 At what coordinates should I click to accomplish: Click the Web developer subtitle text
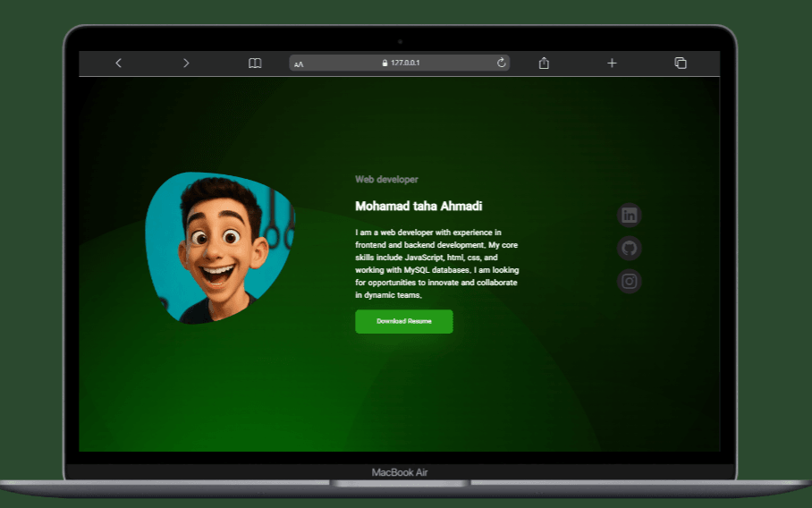click(386, 179)
